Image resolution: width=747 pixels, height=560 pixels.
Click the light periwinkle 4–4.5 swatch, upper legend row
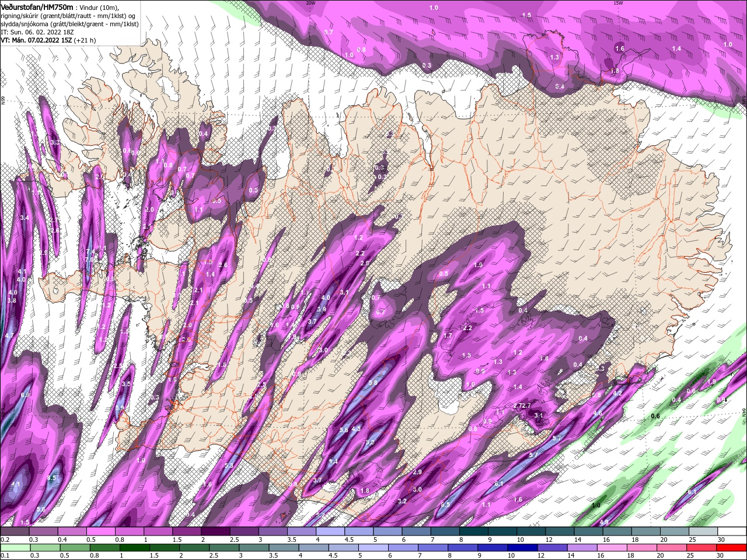330,532
